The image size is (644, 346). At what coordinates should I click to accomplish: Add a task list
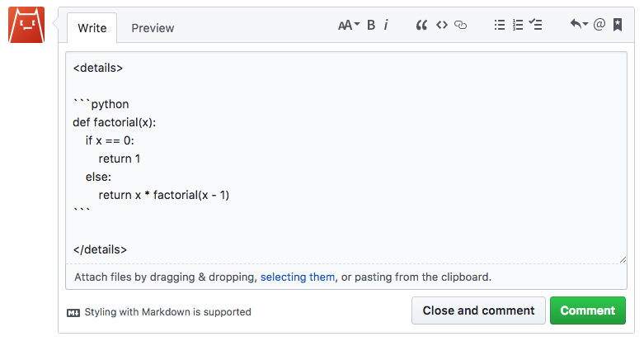[535, 25]
